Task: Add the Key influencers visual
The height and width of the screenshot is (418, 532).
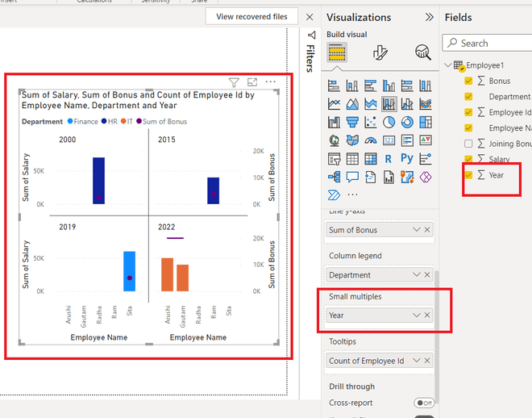Action: point(426,159)
